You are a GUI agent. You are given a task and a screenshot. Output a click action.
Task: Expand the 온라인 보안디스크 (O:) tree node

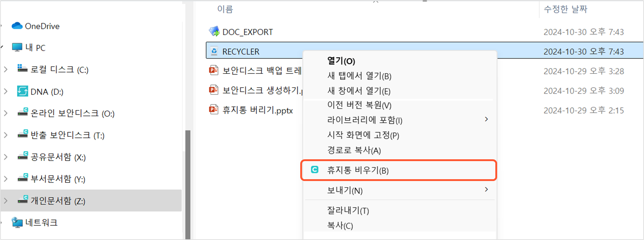click(x=6, y=113)
